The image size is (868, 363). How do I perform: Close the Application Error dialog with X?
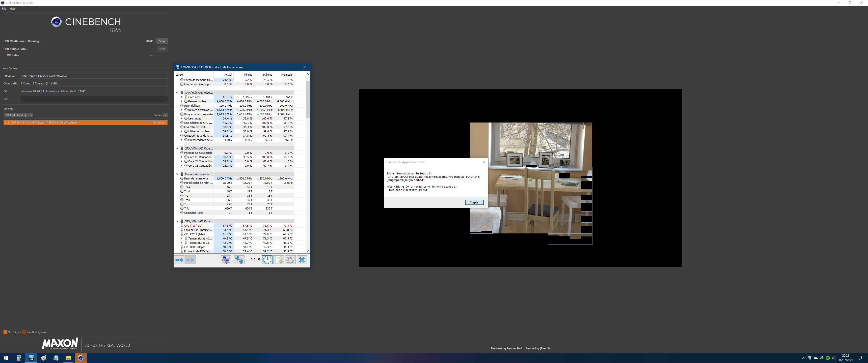pyautogui.click(x=484, y=162)
